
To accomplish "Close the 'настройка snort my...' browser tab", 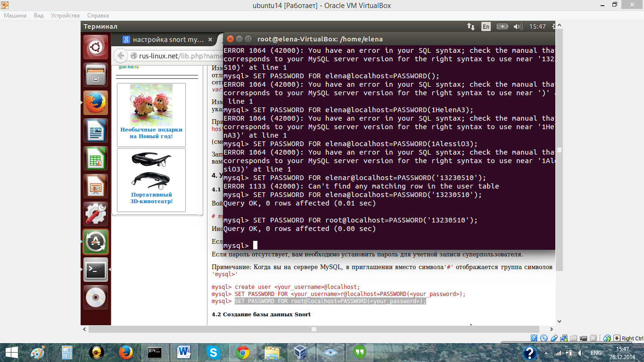I will coord(210,40).
